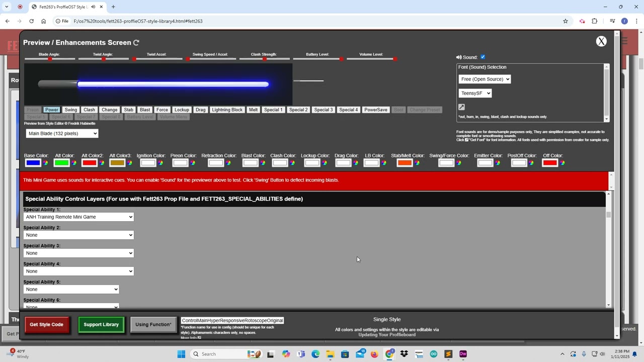644x362 pixels.
Task: Open the TeensySF font dropdown
Action: tap(475, 93)
